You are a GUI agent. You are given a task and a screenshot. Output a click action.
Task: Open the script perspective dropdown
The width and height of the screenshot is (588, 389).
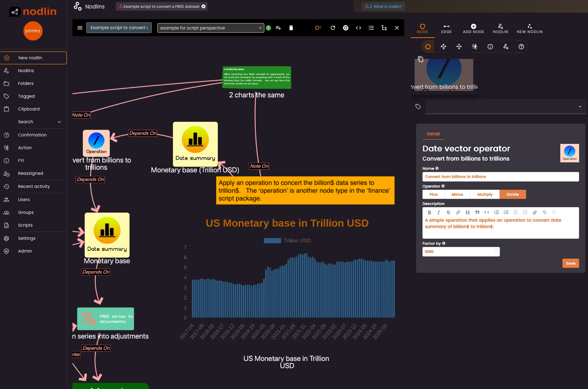click(x=211, y=28)
